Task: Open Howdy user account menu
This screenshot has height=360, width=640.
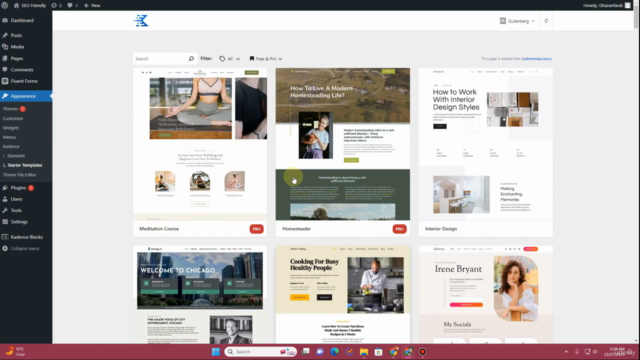Action: [x=607, y=5]
